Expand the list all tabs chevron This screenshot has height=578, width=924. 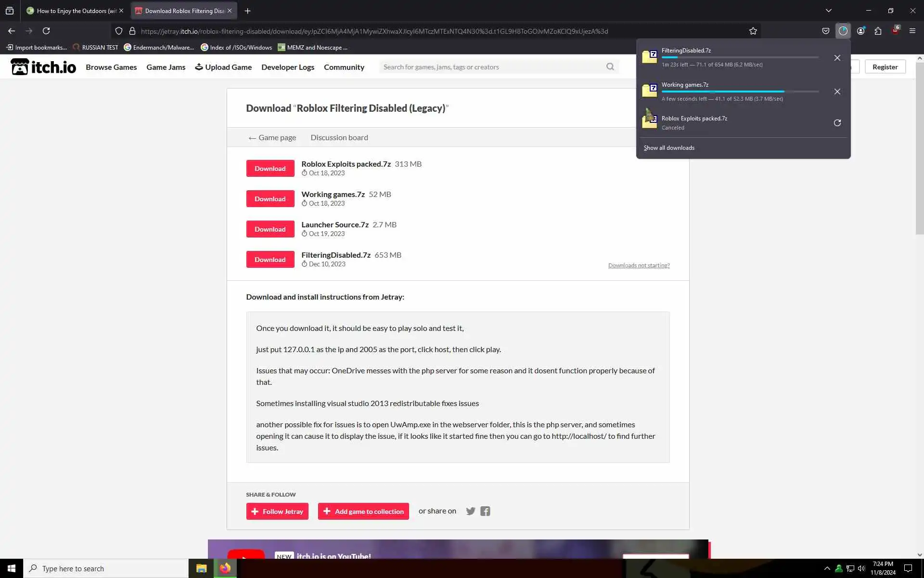click(828, 11)
